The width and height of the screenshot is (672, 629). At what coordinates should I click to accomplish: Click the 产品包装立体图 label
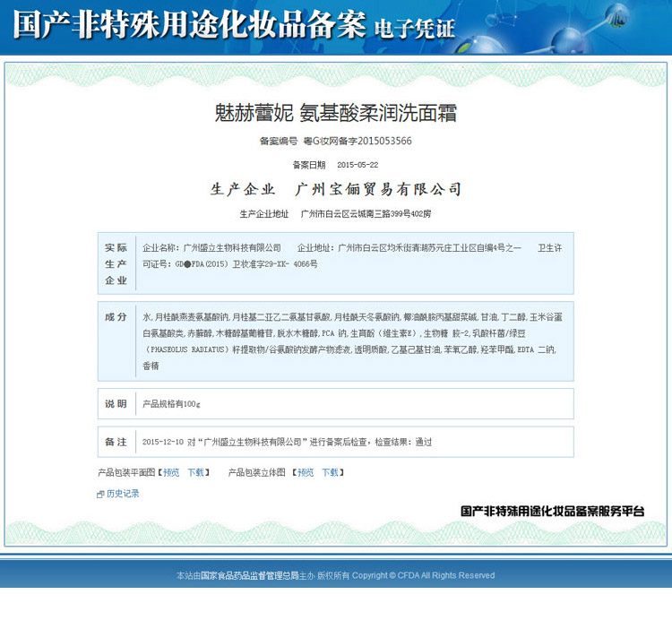(256, 472)
